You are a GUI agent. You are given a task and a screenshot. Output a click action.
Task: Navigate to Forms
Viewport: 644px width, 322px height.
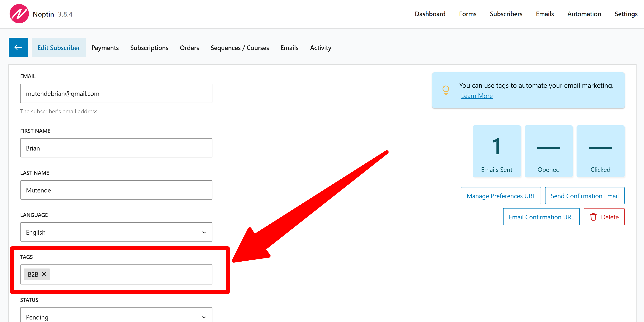(468, 14)
